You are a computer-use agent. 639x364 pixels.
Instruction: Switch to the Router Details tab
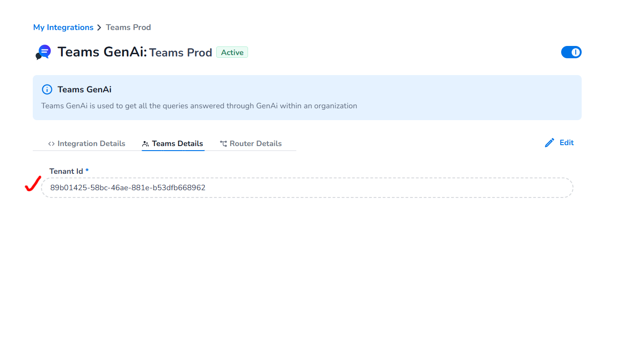pos(251,144)
